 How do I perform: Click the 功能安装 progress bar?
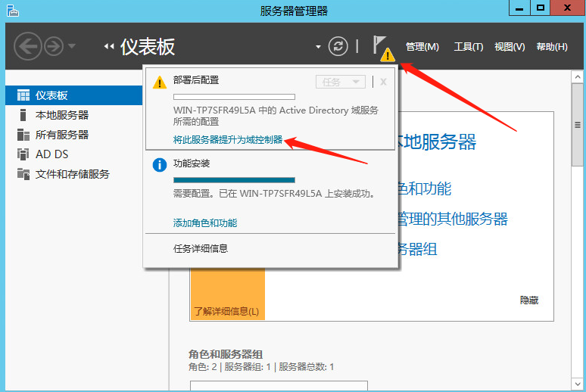click(x=235, y=180)
